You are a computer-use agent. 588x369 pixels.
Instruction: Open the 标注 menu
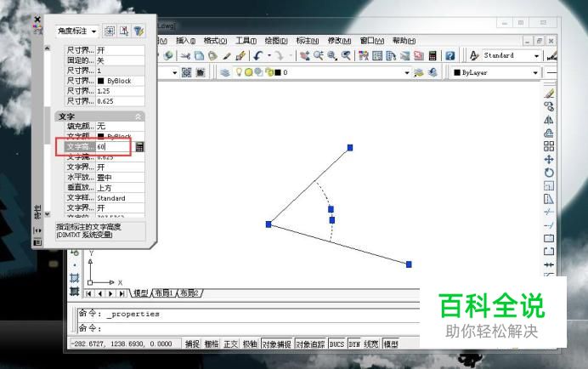pos(308,41)
